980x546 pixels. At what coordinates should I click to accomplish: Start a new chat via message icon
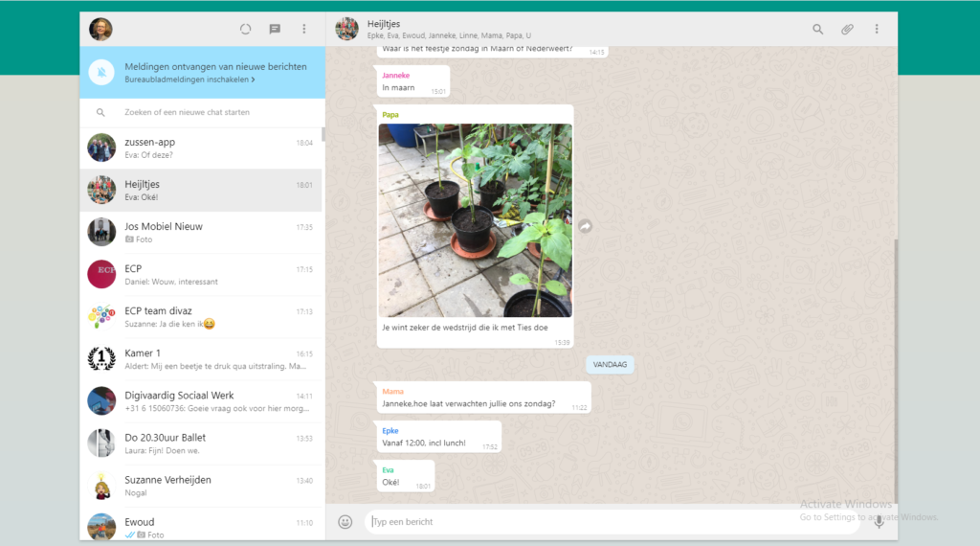click(275, 29)
